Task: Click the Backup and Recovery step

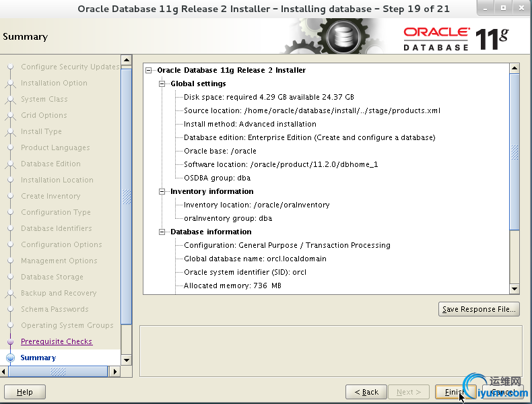Action: (x=59, y=293)
